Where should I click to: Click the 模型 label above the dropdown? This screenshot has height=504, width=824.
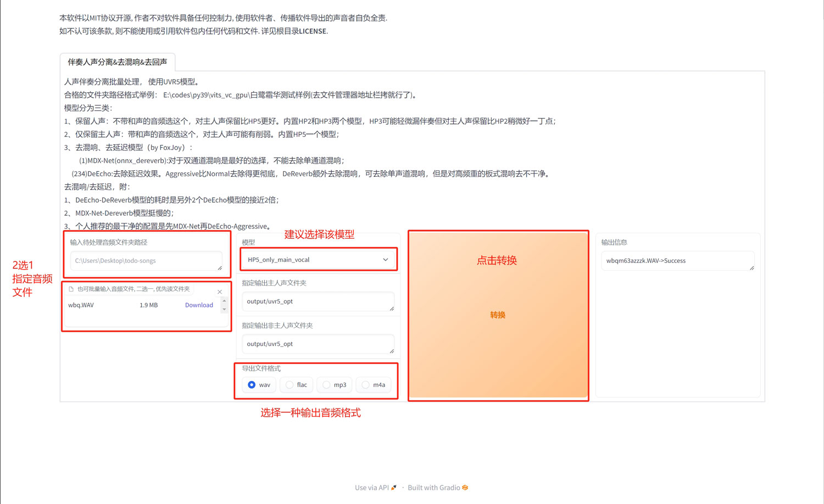coord(248,242)
